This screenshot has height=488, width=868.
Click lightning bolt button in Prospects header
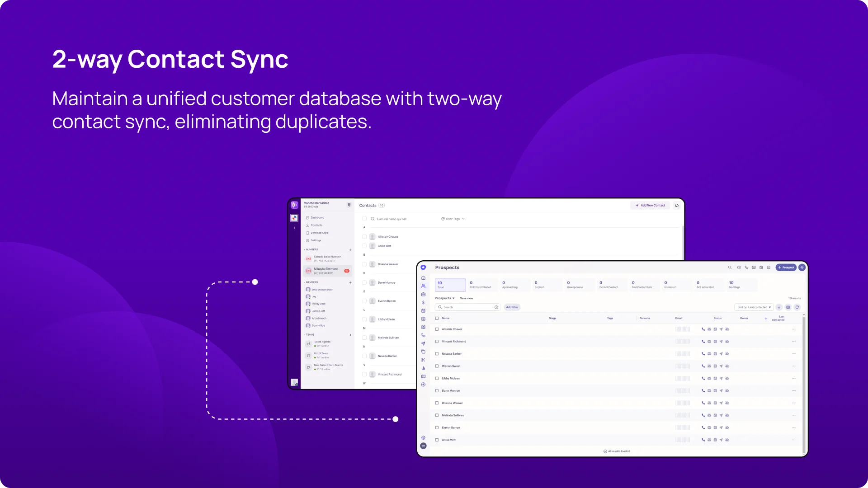(x=802, y=267)
